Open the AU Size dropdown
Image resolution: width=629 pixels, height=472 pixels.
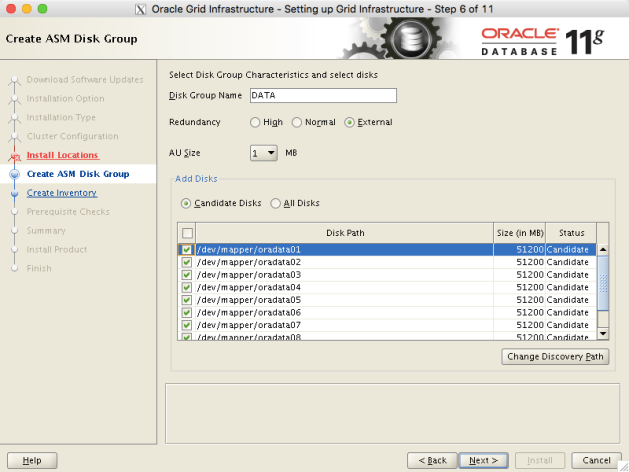[264, 153]
